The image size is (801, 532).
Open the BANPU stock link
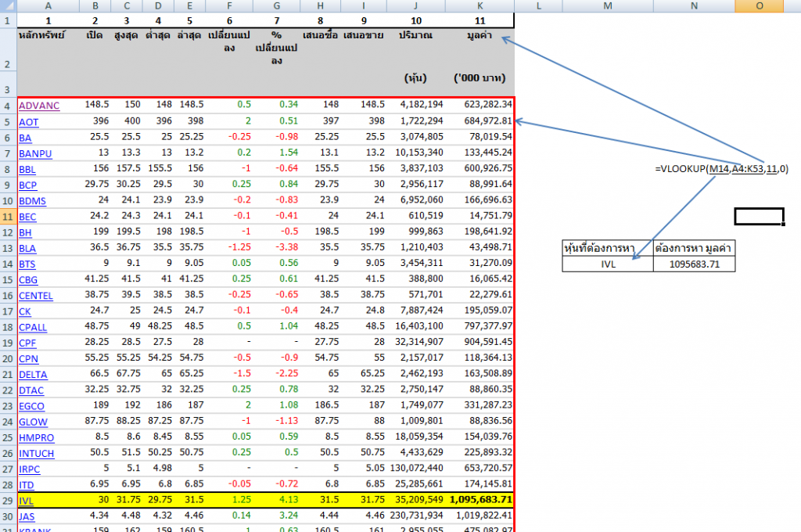35,154
